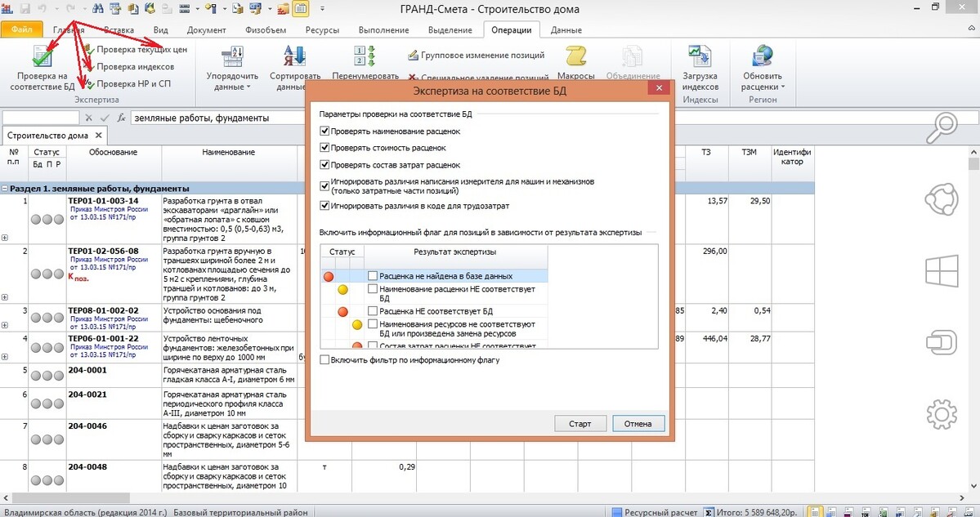Click Упорядочить данные icon
This screenshot has width=980, height=517.
232,56
